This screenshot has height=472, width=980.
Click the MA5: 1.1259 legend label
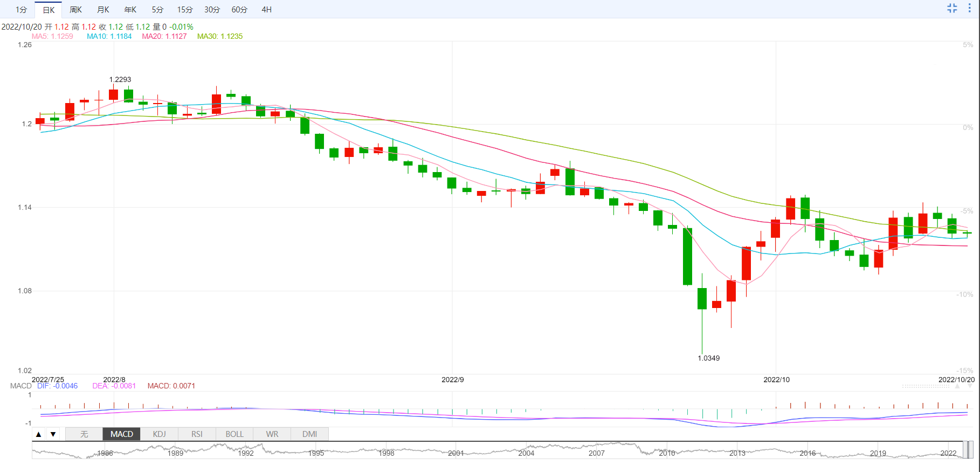tap(52, 36)
